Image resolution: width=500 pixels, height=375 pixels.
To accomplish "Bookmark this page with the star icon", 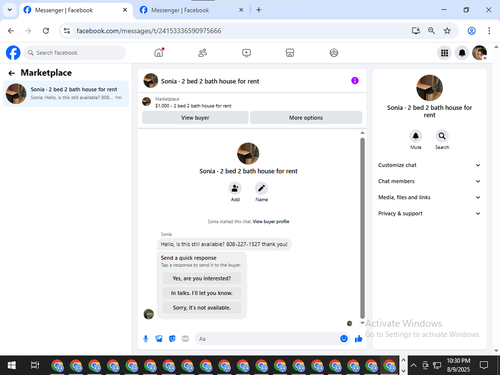I will click(447, 31).
